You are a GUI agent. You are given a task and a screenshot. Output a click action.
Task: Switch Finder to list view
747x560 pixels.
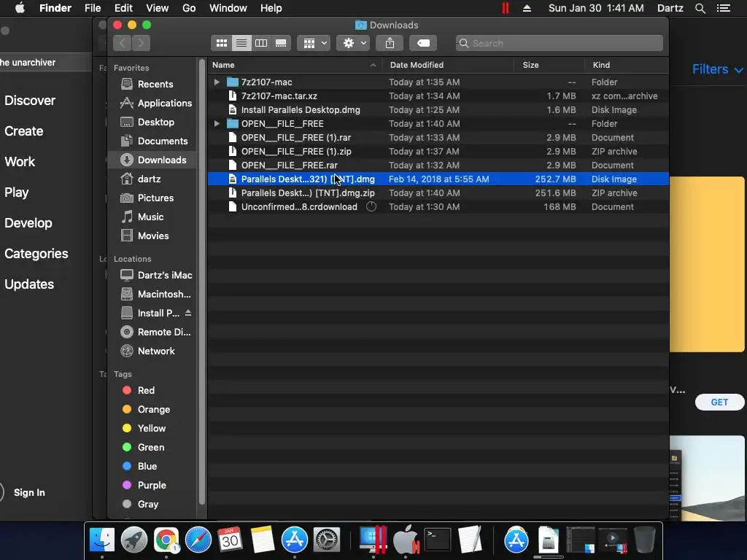click(x=241, y=43)
